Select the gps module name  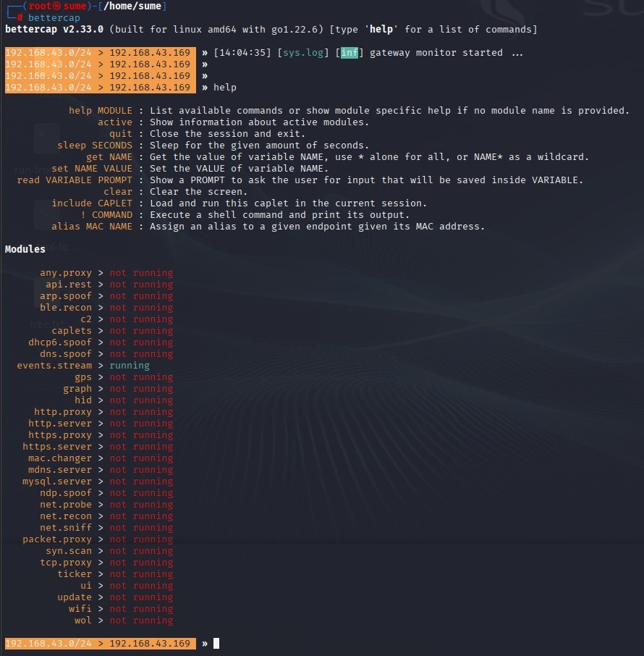pyautogui.click(x=83, y=377)
